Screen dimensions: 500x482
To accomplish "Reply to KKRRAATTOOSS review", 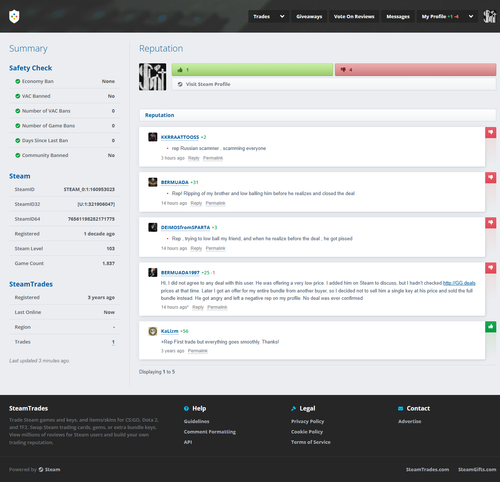I will tap(194, 158).
